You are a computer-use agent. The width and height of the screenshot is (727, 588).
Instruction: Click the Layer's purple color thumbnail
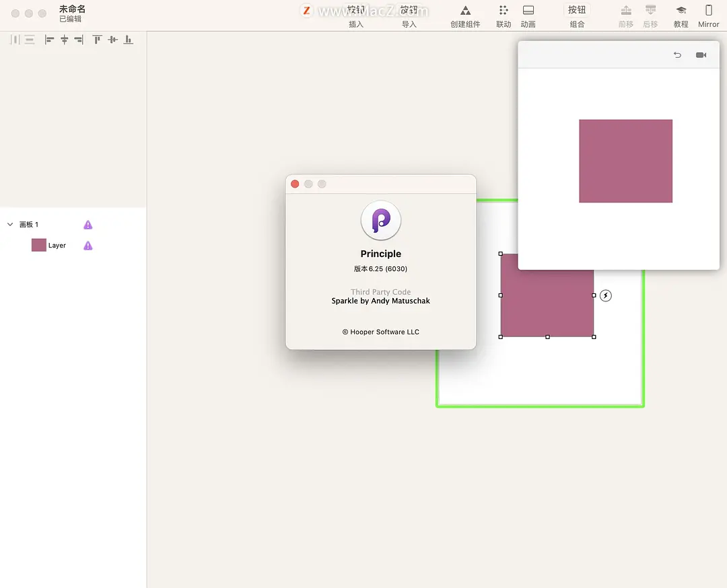pos(39,245)
